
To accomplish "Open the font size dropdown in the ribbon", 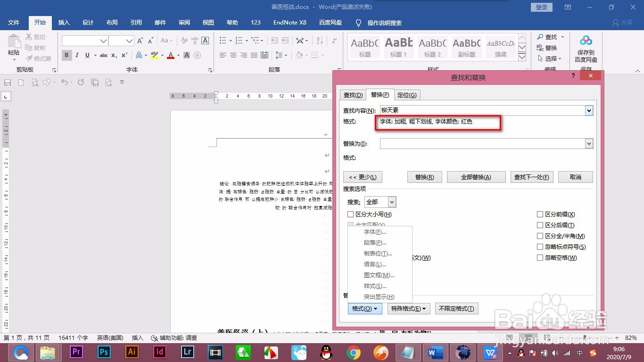I will (x=129, y=41).
